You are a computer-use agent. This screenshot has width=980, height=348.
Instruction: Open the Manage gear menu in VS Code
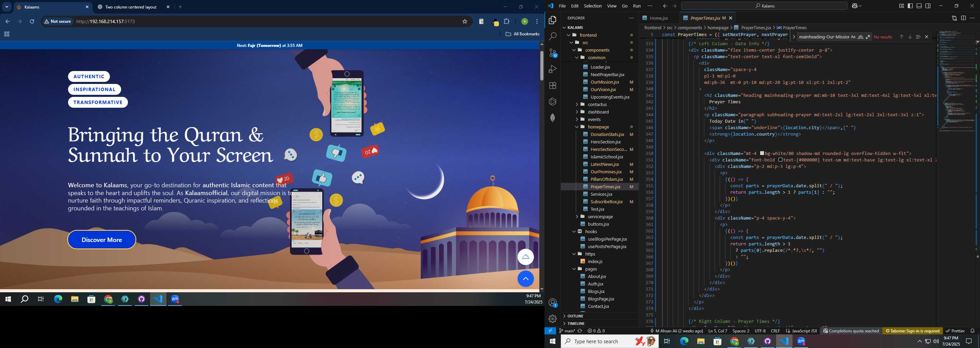click(552, 319)
